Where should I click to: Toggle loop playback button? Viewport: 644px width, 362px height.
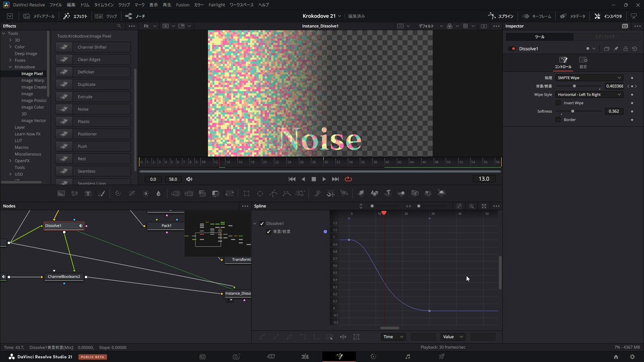tap(348, 179)
